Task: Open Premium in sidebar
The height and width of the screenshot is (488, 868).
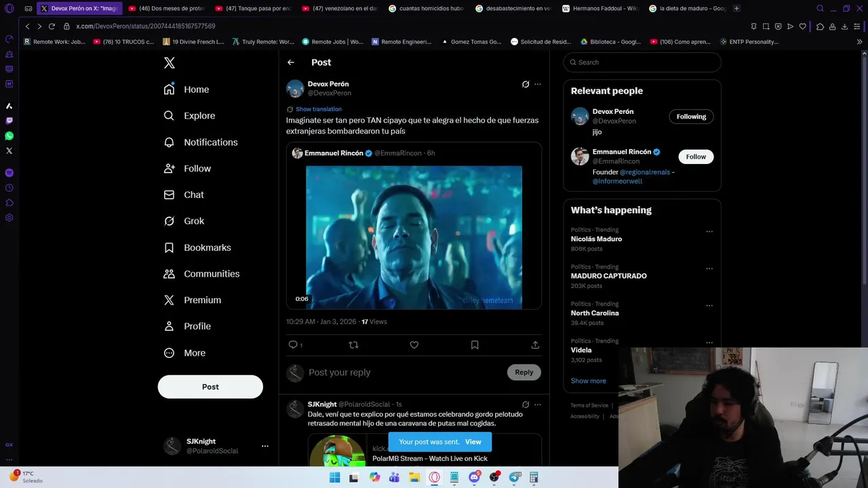Action: [193, 300]
